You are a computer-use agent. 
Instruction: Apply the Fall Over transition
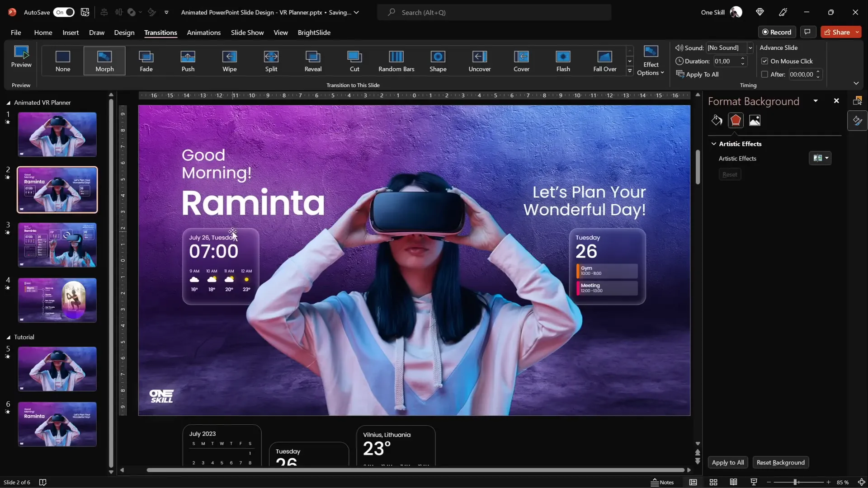click(x=604, y=61)
